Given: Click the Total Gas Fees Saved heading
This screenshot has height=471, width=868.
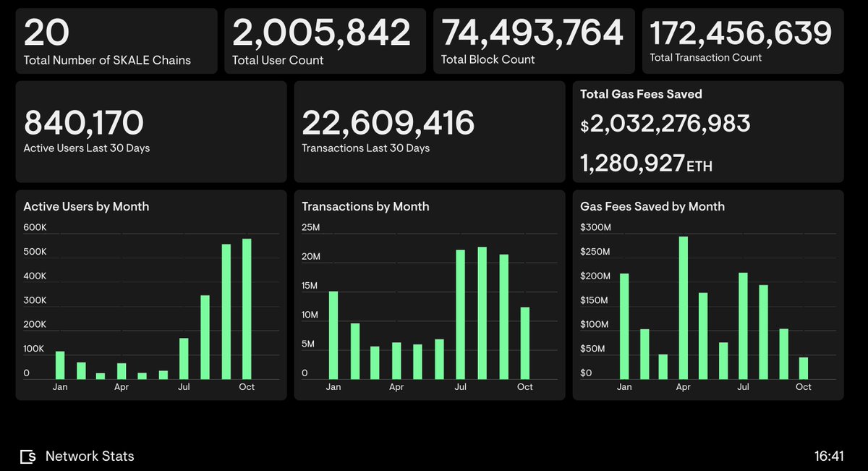Looking at the screenshot, I should pos(641,94).
